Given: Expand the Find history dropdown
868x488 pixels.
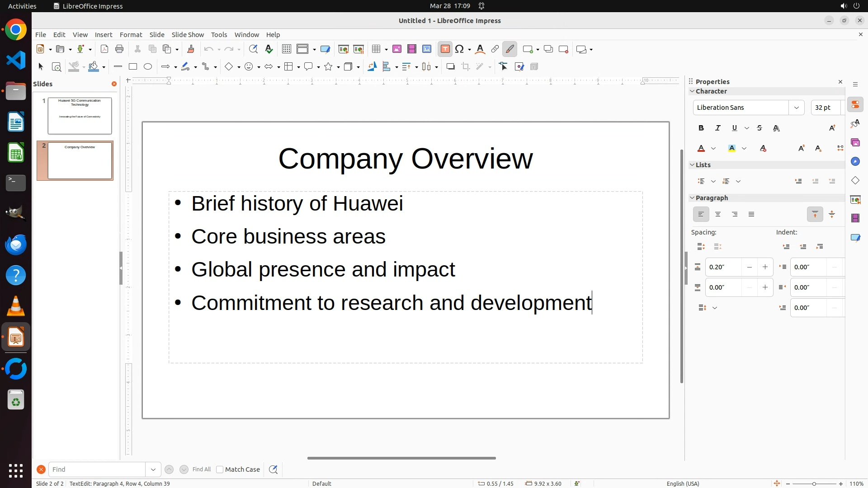Looking at the screenshot, I should click(153, 469).
